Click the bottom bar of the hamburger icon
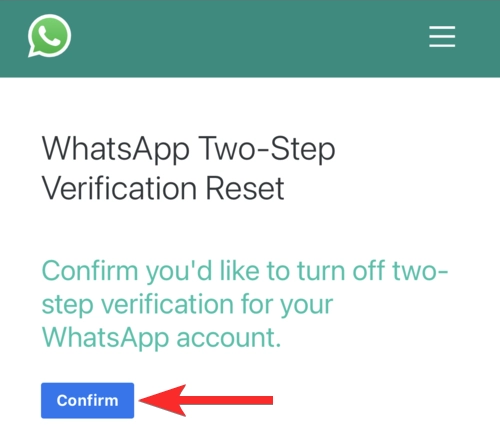This screenshot has height=425, width=500. pos(442,45)
